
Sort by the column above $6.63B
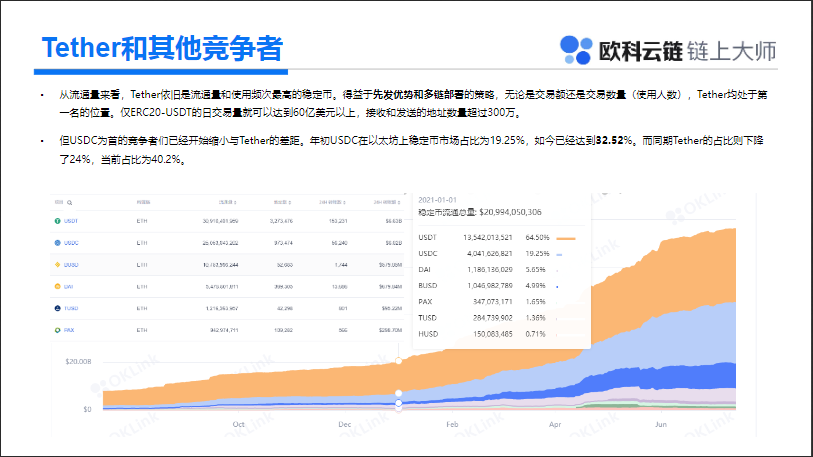pyautogui.click(x=387, y=202)
